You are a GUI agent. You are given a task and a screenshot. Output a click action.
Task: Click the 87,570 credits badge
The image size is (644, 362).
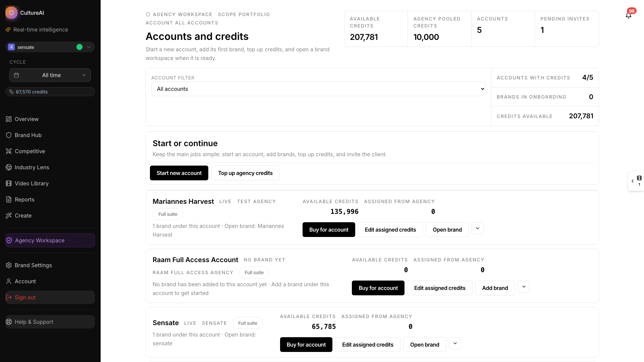click(50, 92)
